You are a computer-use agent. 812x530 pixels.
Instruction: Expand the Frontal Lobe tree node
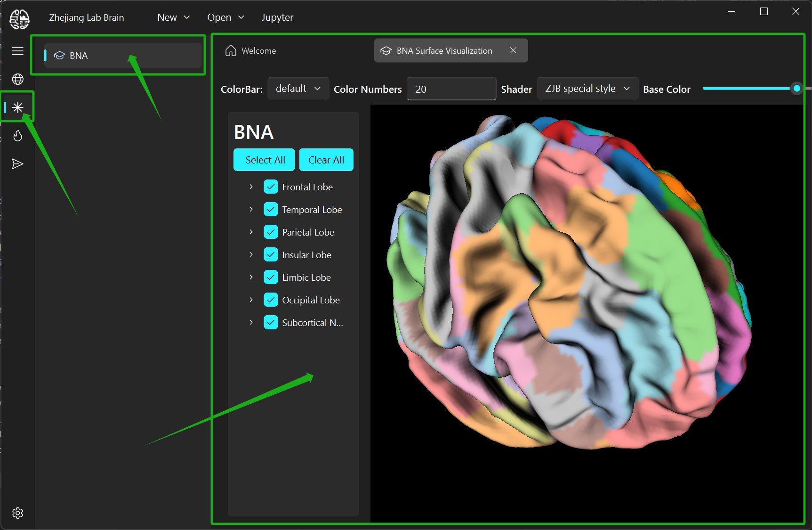pyautogui.click(x=251, y=187)
